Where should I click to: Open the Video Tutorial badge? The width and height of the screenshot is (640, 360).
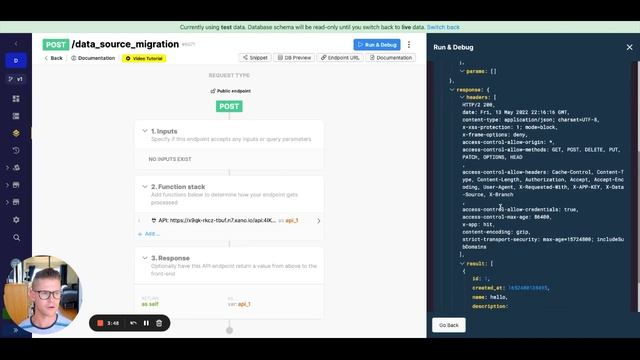click(144, 58)
